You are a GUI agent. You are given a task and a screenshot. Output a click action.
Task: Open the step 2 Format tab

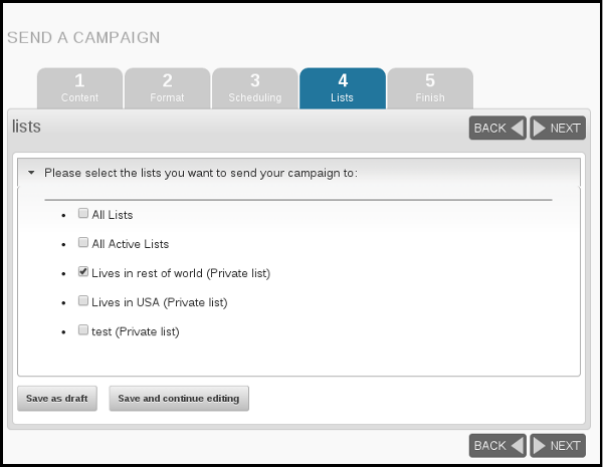coord(167,88)
